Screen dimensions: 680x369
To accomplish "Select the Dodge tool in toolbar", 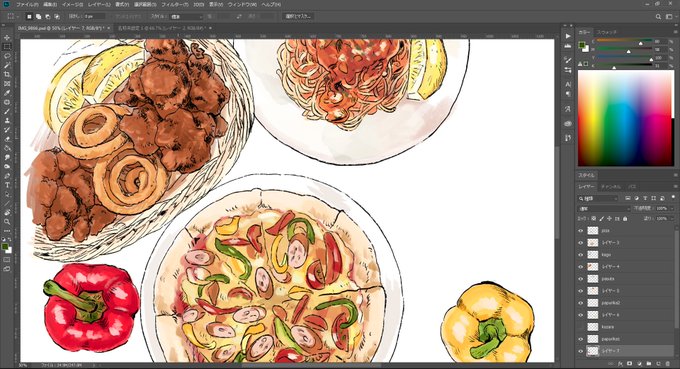I will pyautogui.click(x=7, y=167).
